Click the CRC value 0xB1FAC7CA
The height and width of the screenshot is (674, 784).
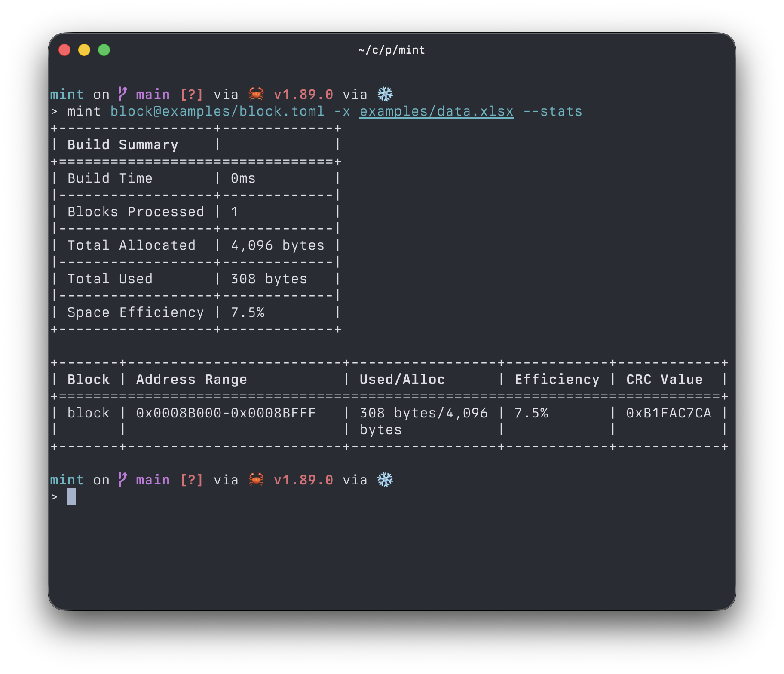pyautogui.click(x=668, y=413)
